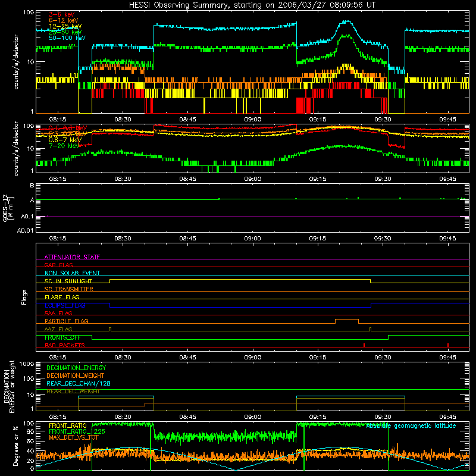The image size is (476, 476).
Task: Click counts/s/detector axis title of top plot
Action: point(16,62)
